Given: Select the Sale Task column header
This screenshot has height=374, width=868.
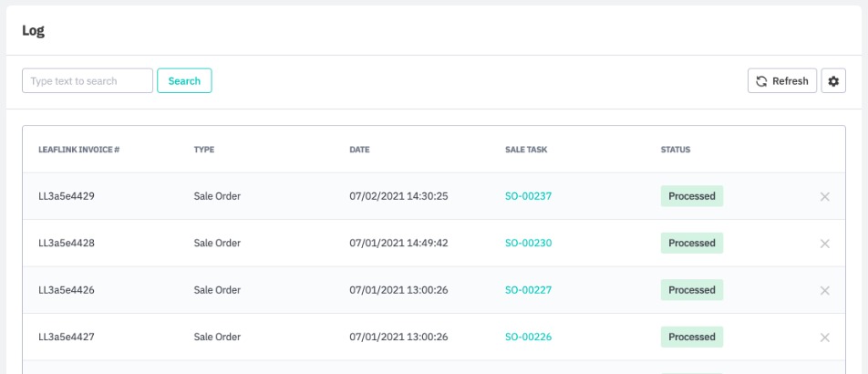Looking at the screenshot, I should tap(526, 150).
